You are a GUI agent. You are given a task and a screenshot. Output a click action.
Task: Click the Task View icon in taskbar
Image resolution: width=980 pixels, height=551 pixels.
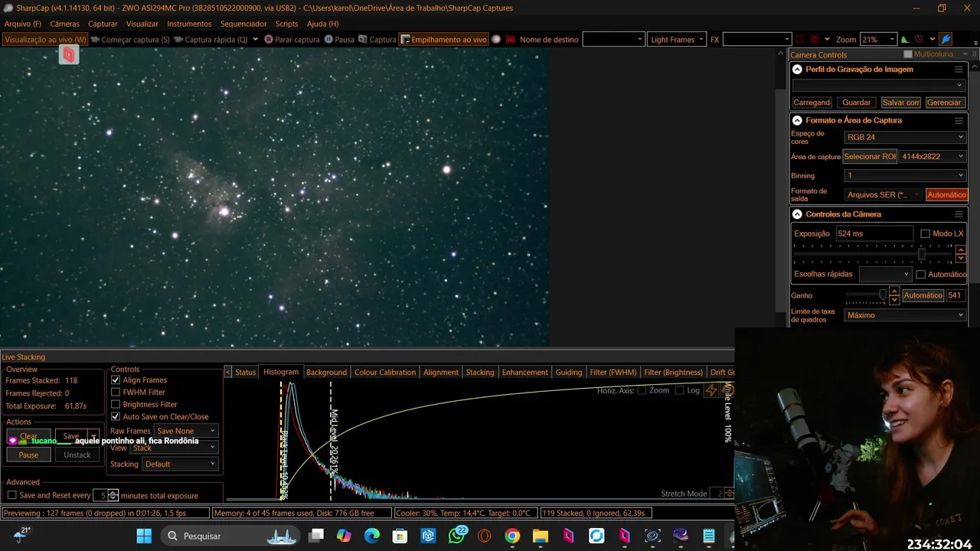[x=316, y=536]
